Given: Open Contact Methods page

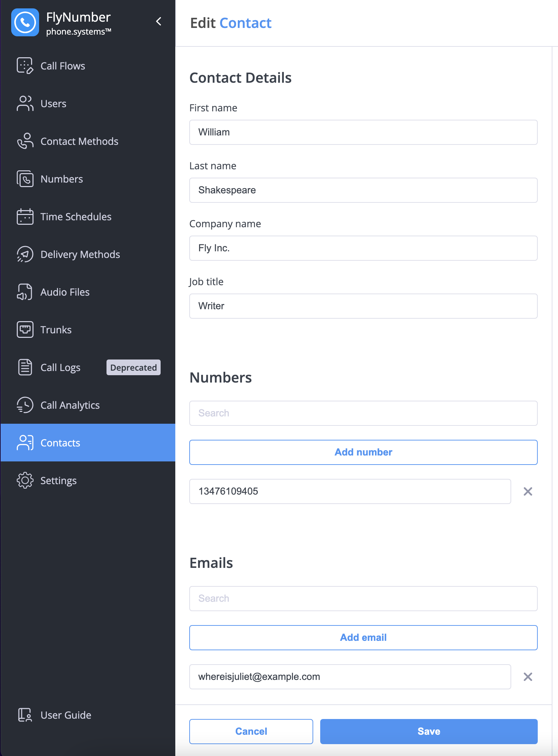Looking at the screenshot, I should click(79, 141).
